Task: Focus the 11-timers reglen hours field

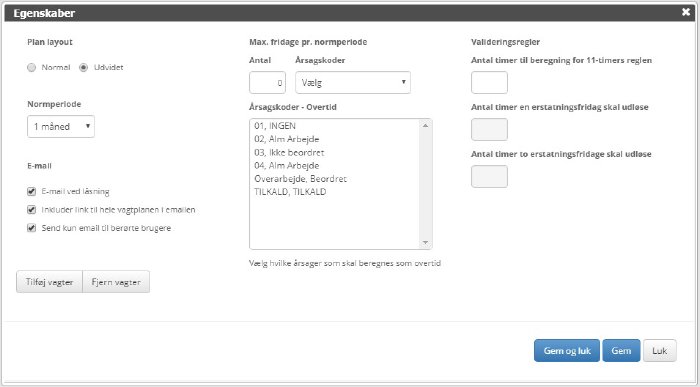Action: point(489,83)
